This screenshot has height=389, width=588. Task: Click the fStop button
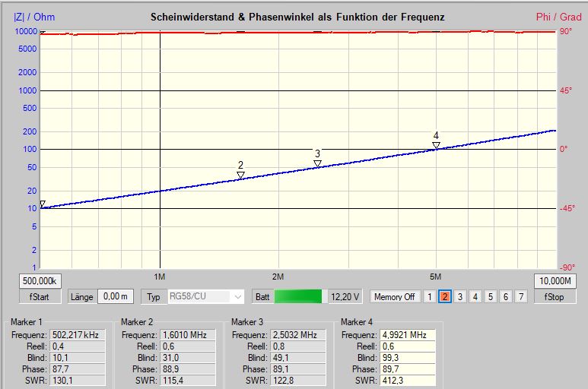tap(555, 297)
